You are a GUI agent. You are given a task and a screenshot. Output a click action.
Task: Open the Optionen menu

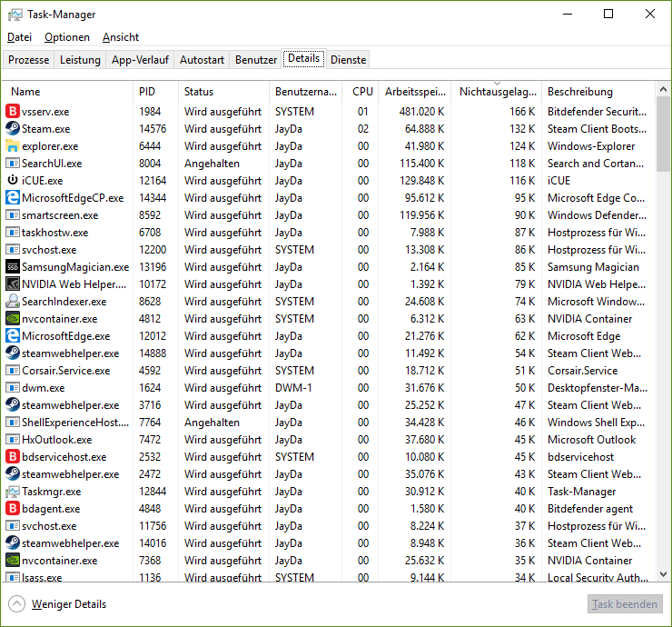(67, 37)
